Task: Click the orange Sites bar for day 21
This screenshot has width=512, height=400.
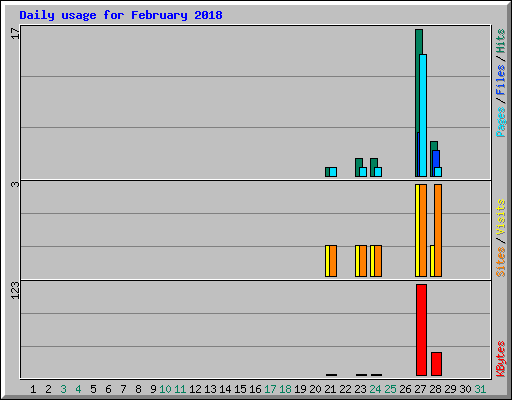Action: [333, 261]
